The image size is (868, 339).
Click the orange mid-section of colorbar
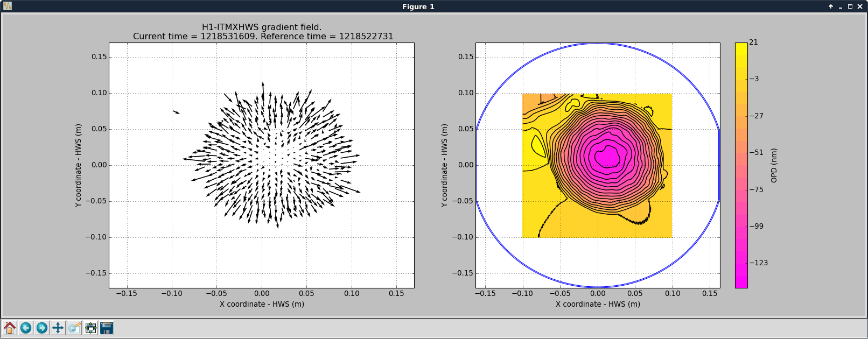point(741,129)
